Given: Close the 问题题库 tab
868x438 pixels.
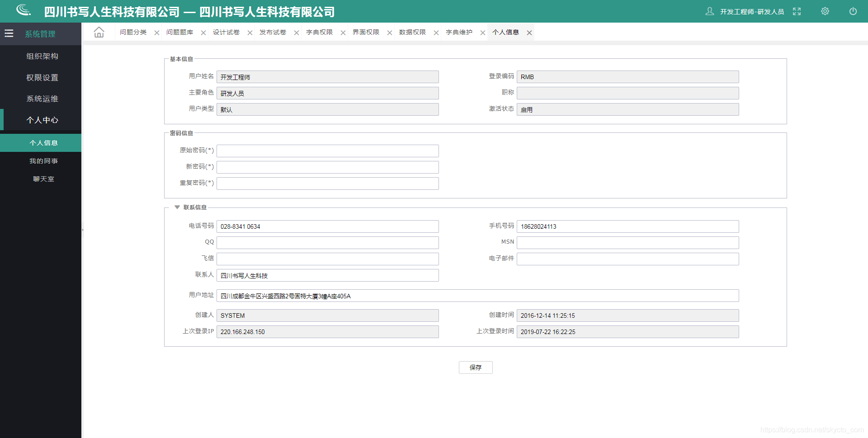Looking at the screenshot, I should coord(203,33).
